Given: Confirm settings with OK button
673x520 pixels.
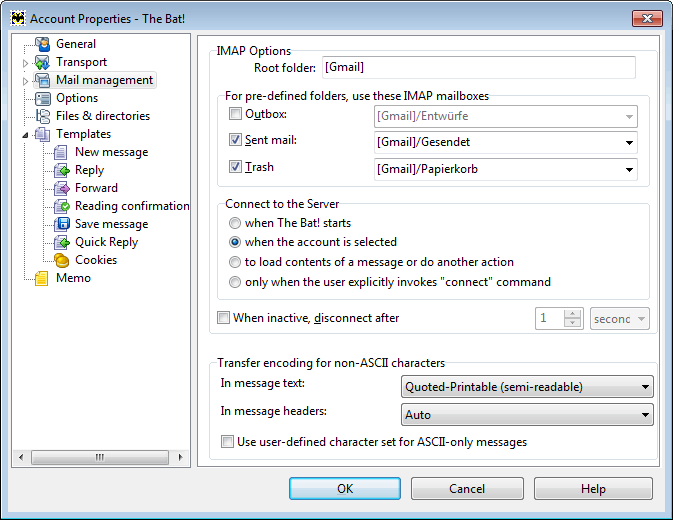Looking at the screenshot, I should [345, 488].
